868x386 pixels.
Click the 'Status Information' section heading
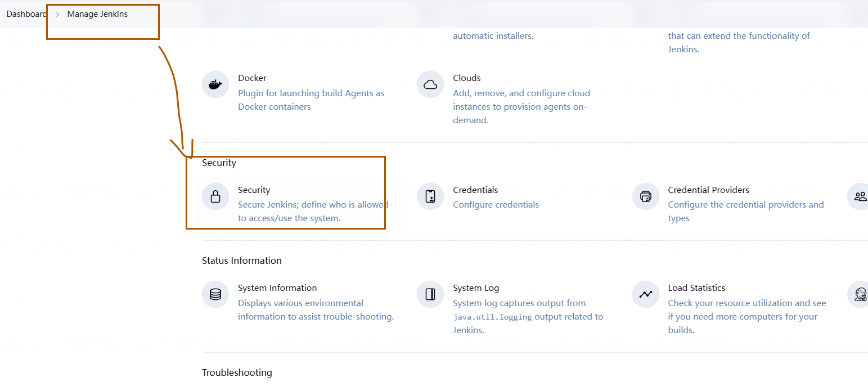pyautogui.click(x=242, y=261)
